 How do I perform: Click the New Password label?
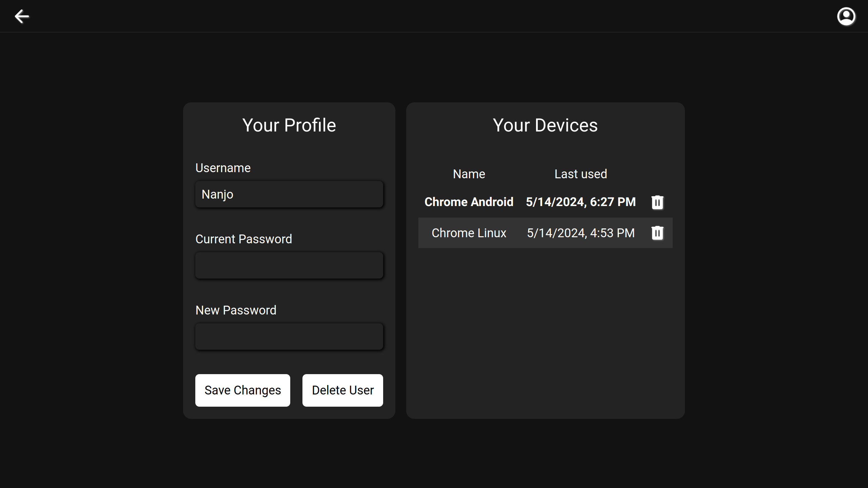(236, 310)
